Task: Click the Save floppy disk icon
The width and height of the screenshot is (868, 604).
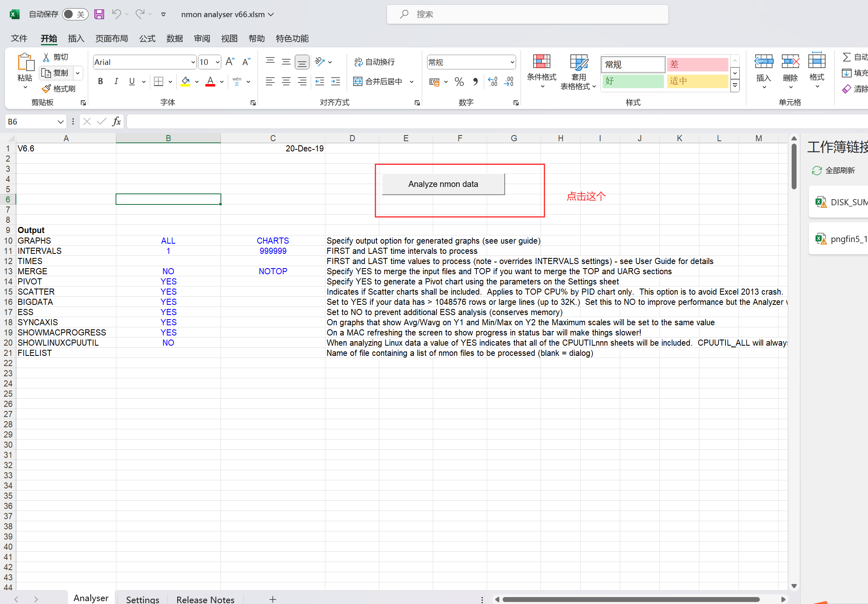Action: click(x=99, y=14)
